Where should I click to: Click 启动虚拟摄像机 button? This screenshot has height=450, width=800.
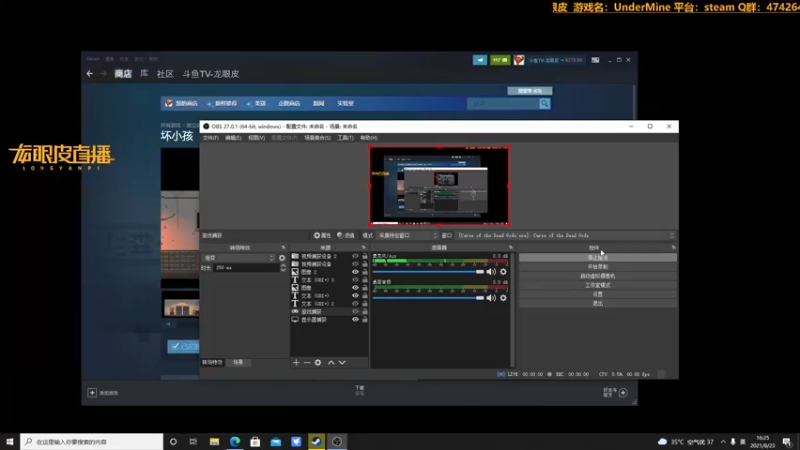coord(597,276)
